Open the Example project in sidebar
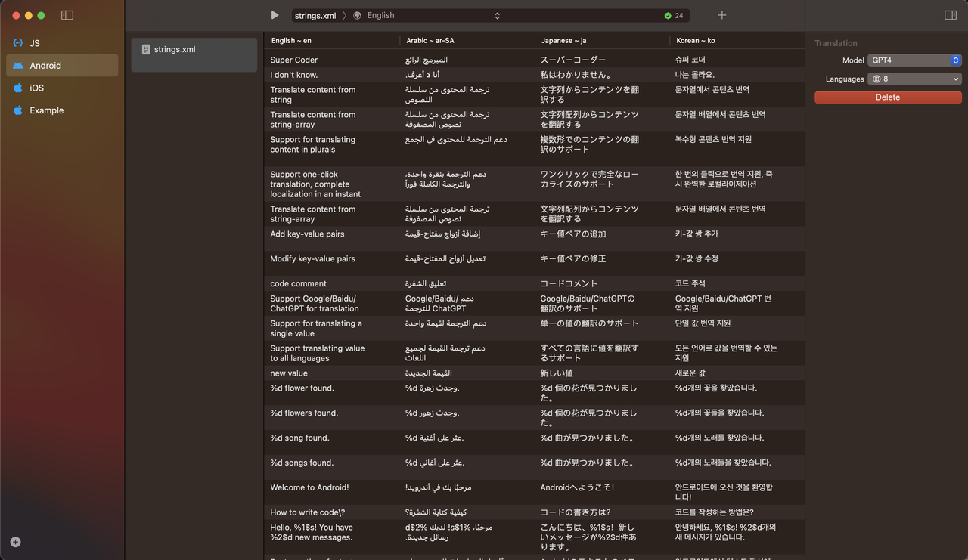 click(62, 110)
